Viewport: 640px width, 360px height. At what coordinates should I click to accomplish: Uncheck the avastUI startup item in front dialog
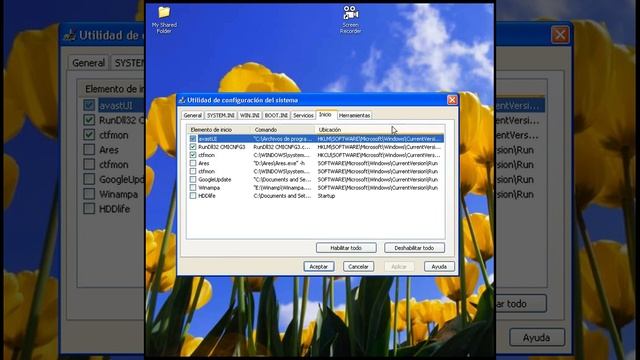coord(193,139)
